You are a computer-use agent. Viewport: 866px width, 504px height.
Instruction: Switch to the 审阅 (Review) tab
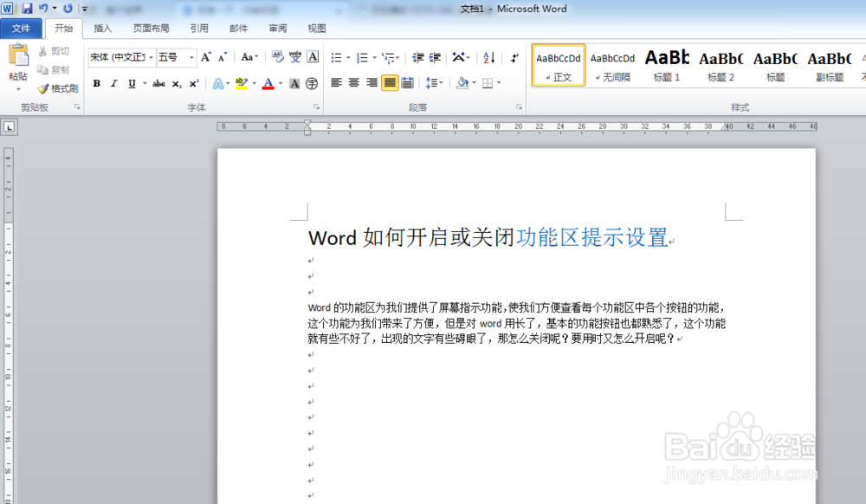pos(278,29)
